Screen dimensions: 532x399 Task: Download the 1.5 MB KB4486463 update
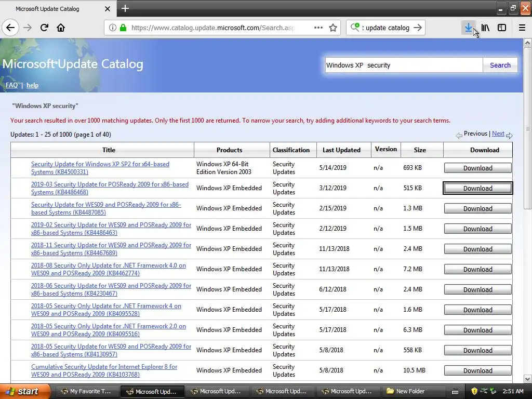[478, 229]
